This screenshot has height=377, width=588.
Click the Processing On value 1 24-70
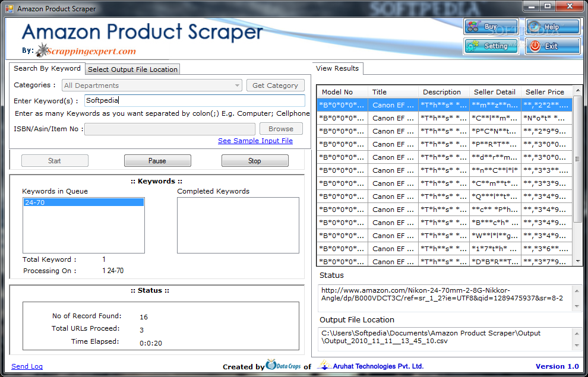pyautogui.click(x=113, y=271)
